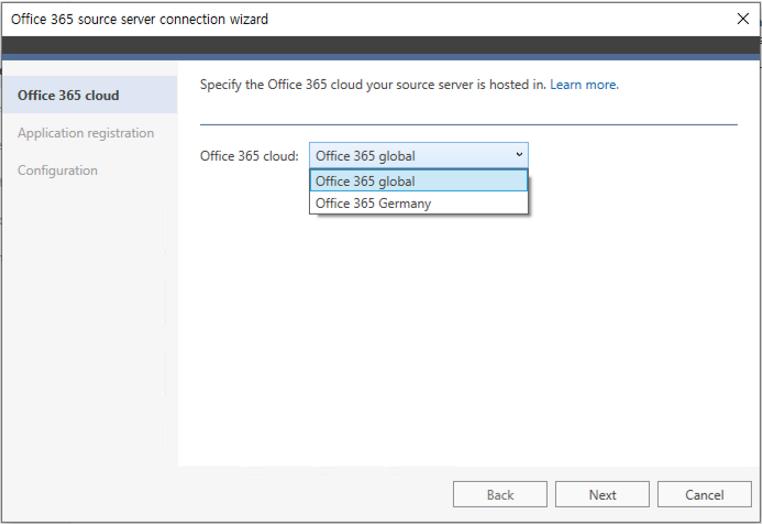The height and width of the screenshot is (524, 762).
Task: Click the Back button
Action: click(x=500, y=494)
